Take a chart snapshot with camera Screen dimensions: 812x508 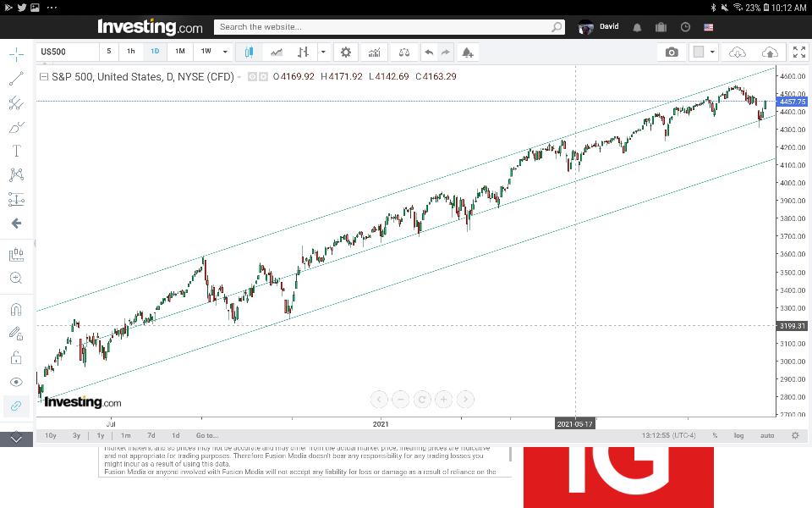[x=672, y=52]
